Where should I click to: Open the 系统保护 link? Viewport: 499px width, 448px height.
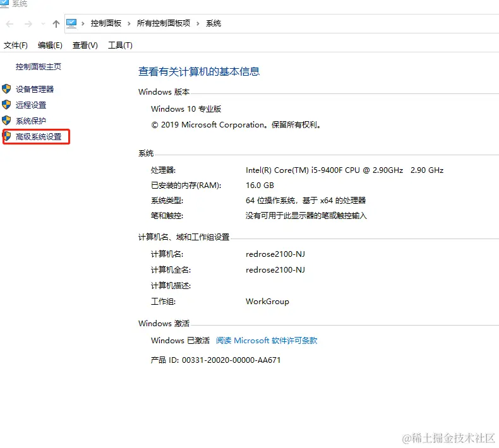click(x=31, y=121)
